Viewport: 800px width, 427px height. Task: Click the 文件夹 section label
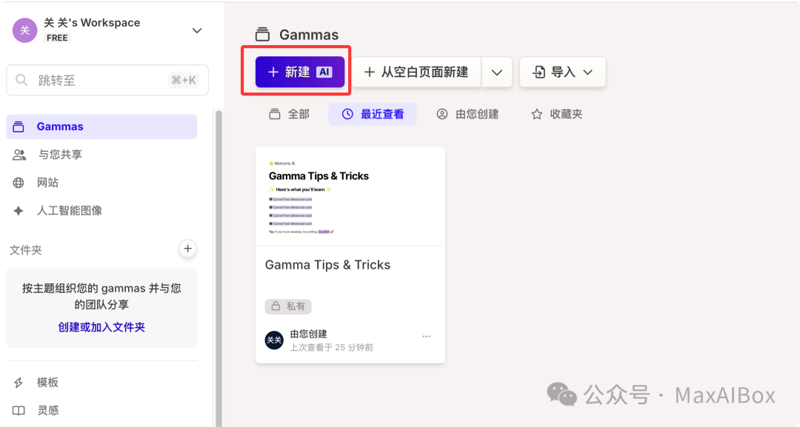pyautogui.click(x=26, y=250)
